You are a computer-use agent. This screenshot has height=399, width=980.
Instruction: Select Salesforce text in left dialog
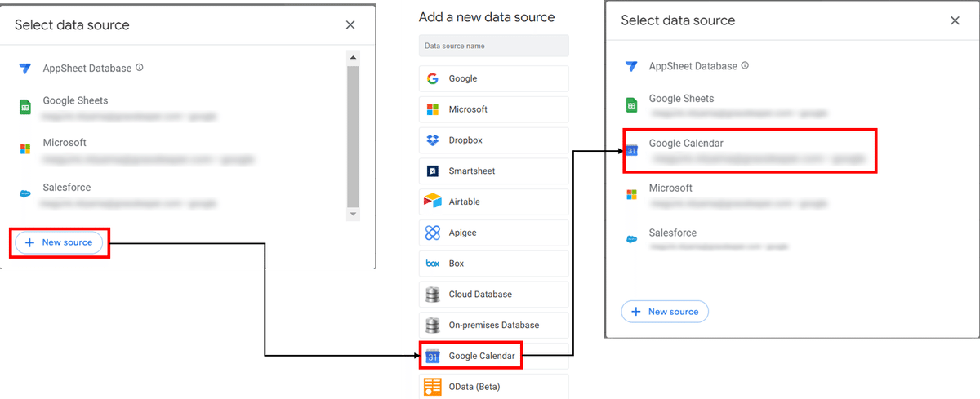click(x=67, y=188)
